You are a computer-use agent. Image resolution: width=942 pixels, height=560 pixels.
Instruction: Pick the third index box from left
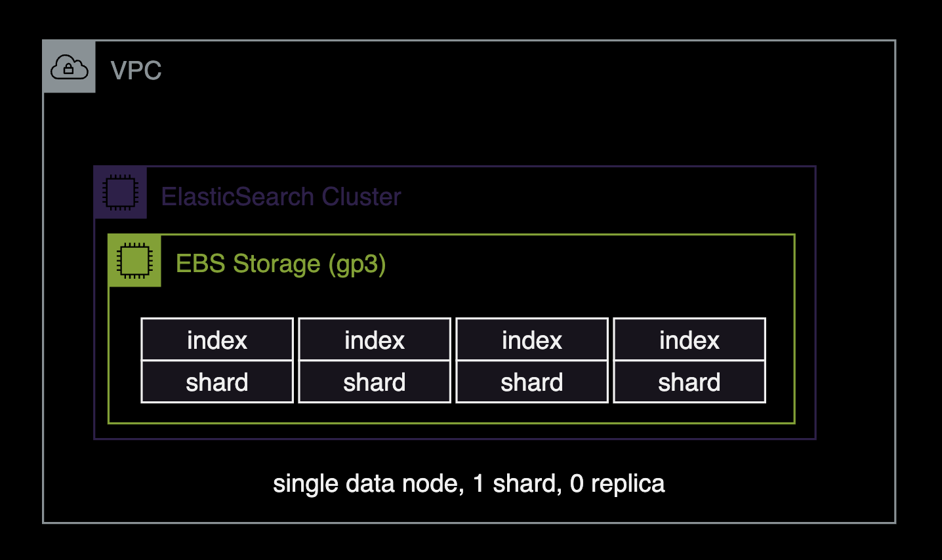(x=532, y=340)
